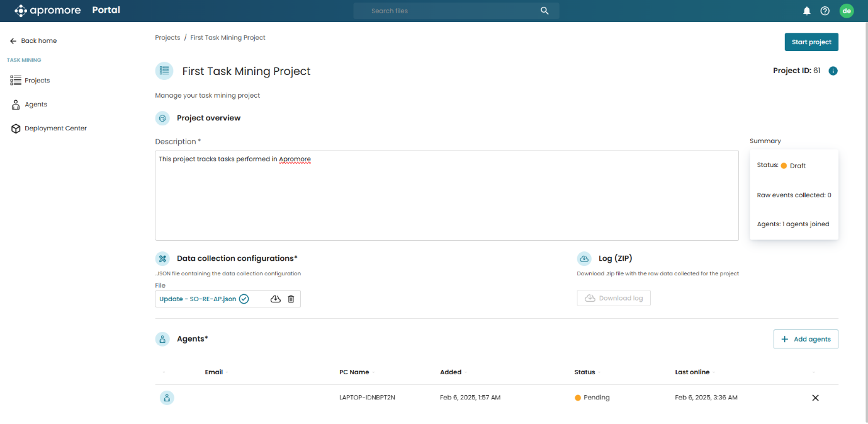Open the 'de' user avatar menu
Screen dimensions: 868x424
847,11
